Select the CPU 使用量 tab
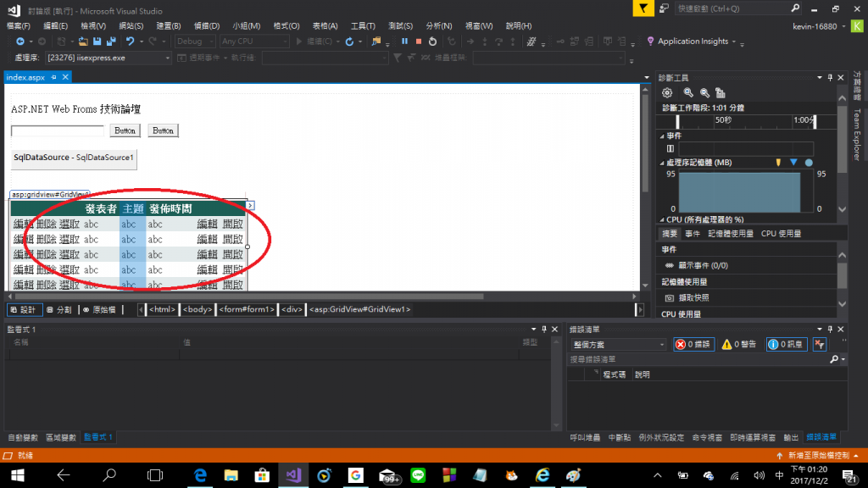 781,234
